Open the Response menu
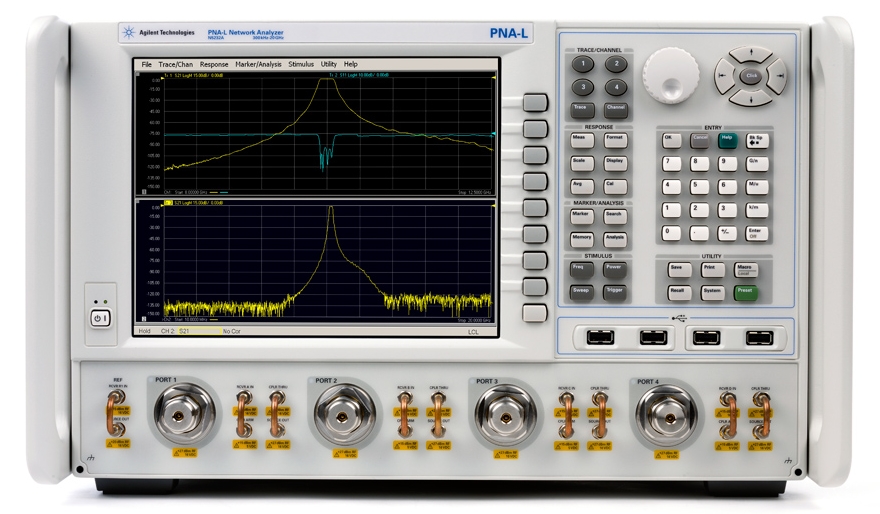This screenshot has width=880, height=514. click(x=214, y=65)
